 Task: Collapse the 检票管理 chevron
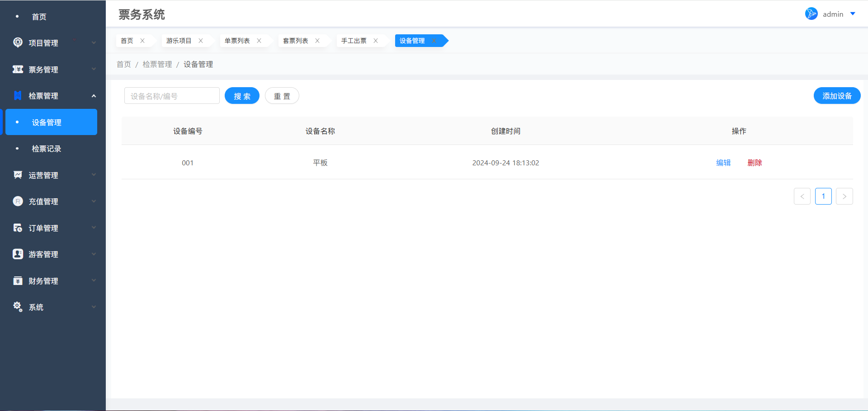click(x=94, y=96)
